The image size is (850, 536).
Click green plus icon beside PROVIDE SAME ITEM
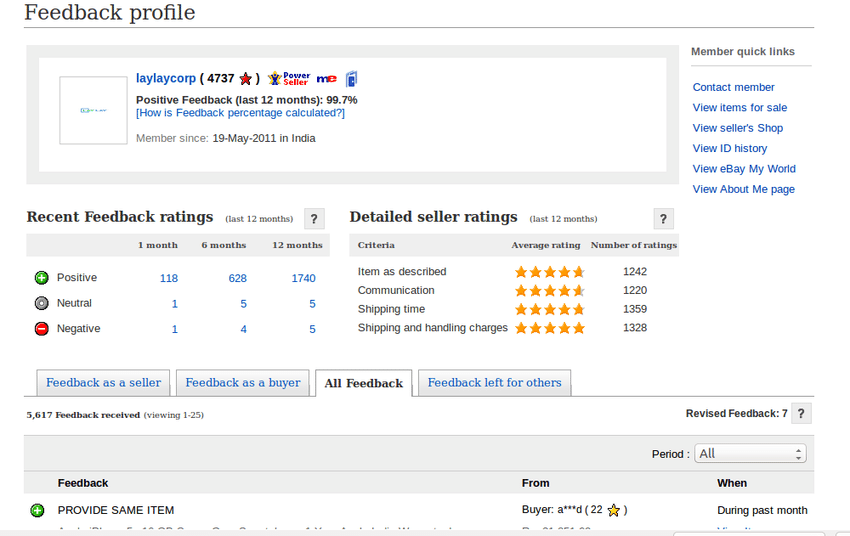pyautogui.click(x=37, y=511)
